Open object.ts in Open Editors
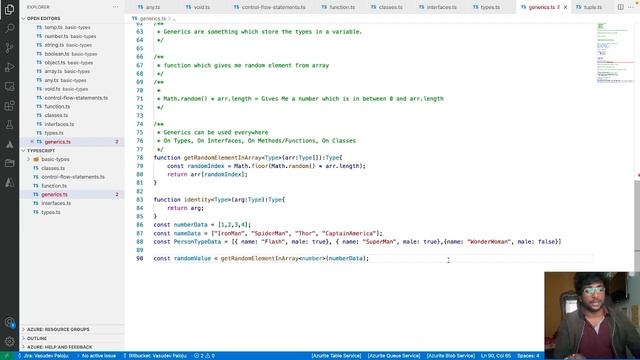 click(72, 62)
